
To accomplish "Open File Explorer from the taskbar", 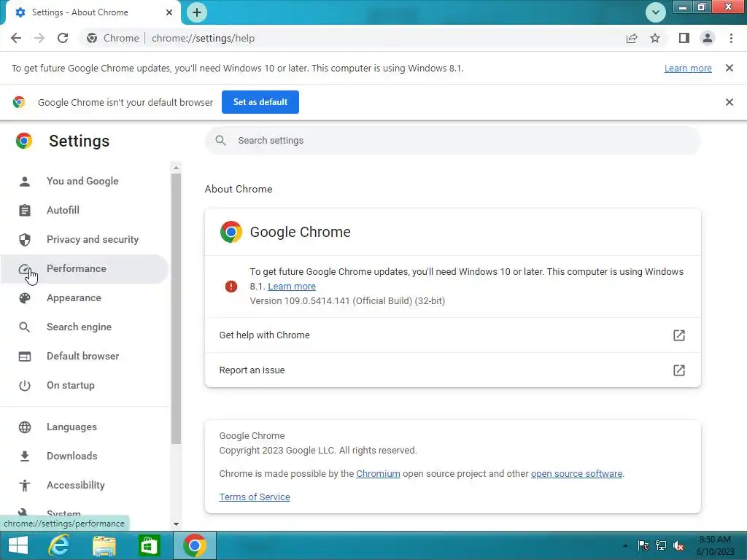I will click(104, 545).
